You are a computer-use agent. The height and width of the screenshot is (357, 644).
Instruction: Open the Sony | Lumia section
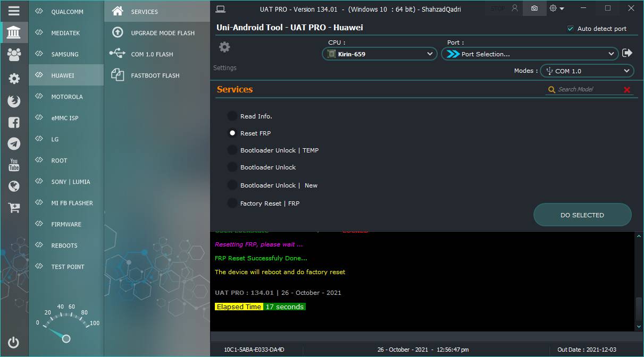tap(66, 181)
